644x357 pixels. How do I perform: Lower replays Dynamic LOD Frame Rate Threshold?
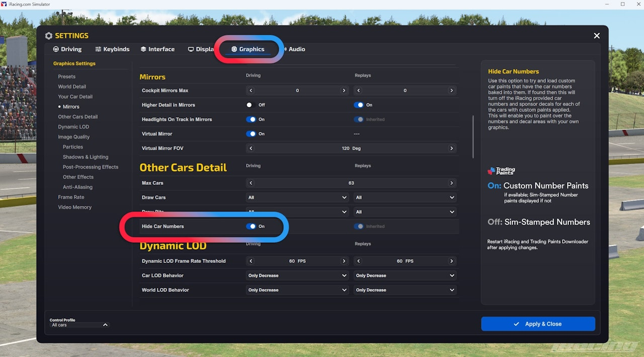click(358, 261)
